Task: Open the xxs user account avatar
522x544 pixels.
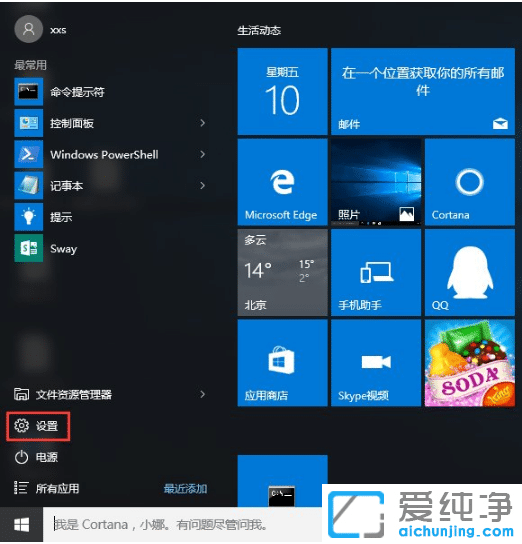Action: pyautogui.click(x=28, y=29)
